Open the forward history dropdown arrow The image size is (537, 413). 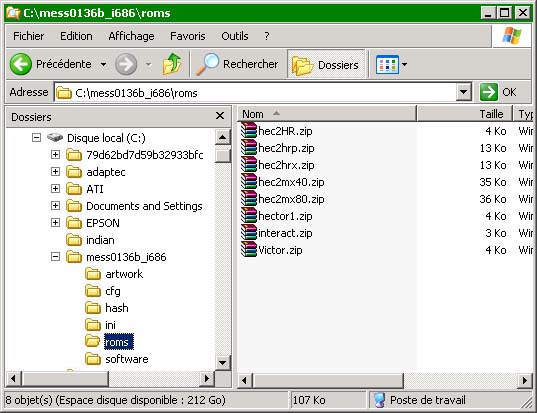[149, 64]
